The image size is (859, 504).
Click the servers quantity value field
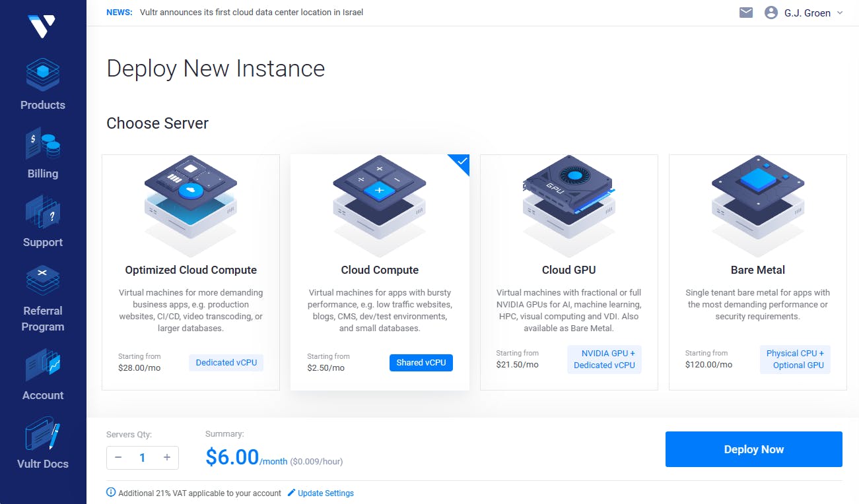[x=142, y=457]
